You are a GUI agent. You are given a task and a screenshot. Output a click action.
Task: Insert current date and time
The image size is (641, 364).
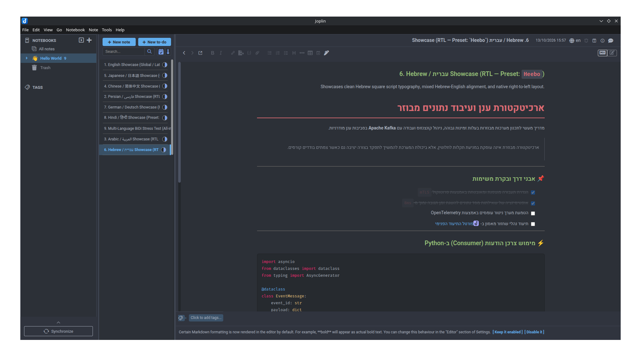(x=318, y=53)
